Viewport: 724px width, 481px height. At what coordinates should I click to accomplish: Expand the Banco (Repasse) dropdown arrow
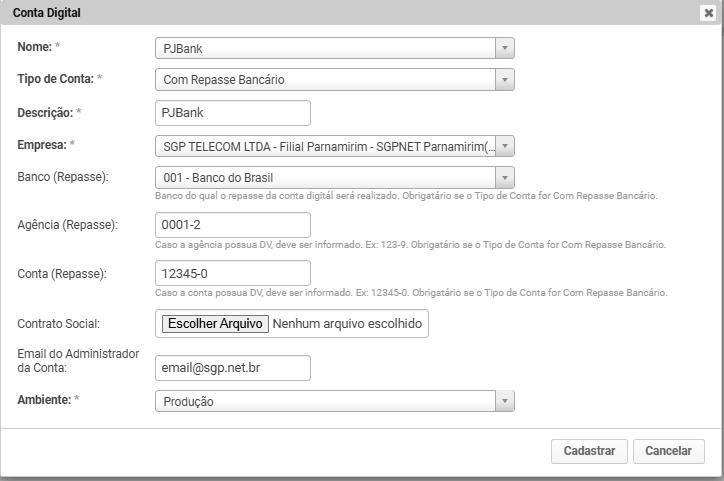505,177
